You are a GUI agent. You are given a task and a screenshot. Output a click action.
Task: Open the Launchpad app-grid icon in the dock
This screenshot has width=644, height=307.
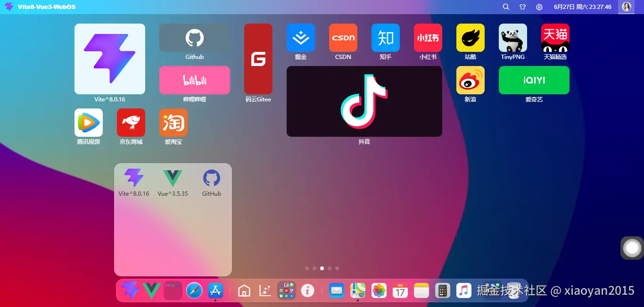[x=286, y=290]
